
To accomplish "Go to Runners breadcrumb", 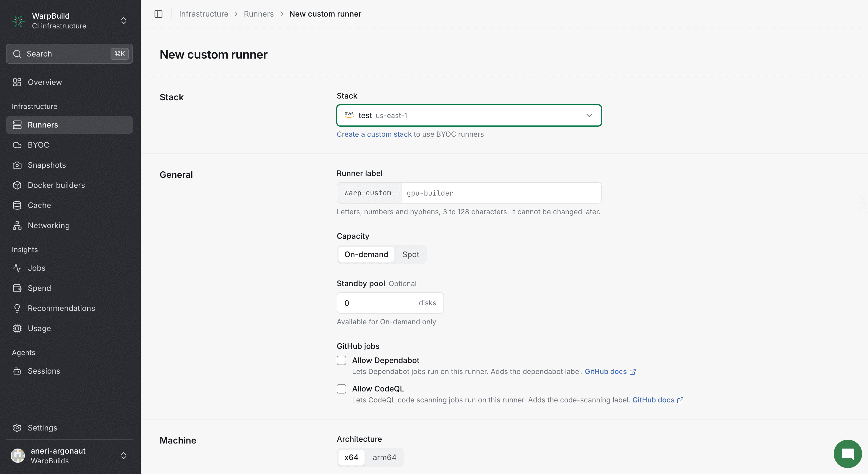I will click(259, 14).
